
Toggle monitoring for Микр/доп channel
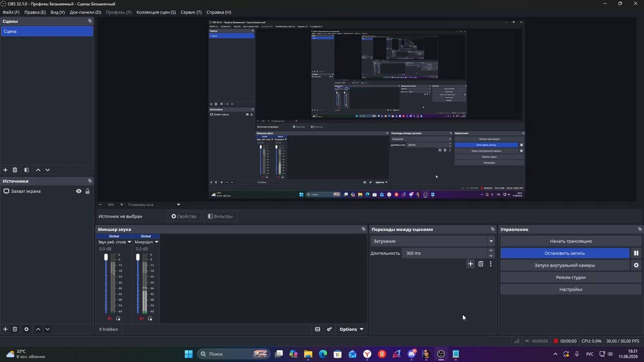pyautogui.click(x=150, y=319)
